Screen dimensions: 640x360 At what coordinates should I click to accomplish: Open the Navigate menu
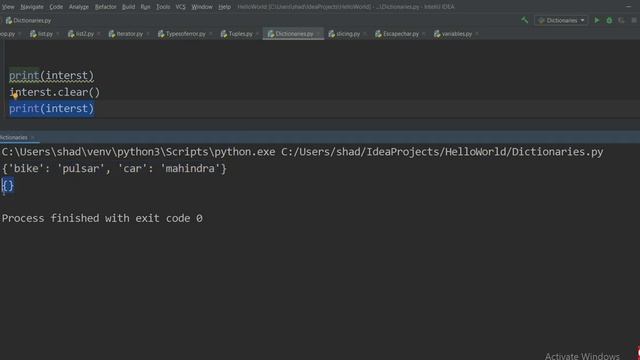pos(32,7)
